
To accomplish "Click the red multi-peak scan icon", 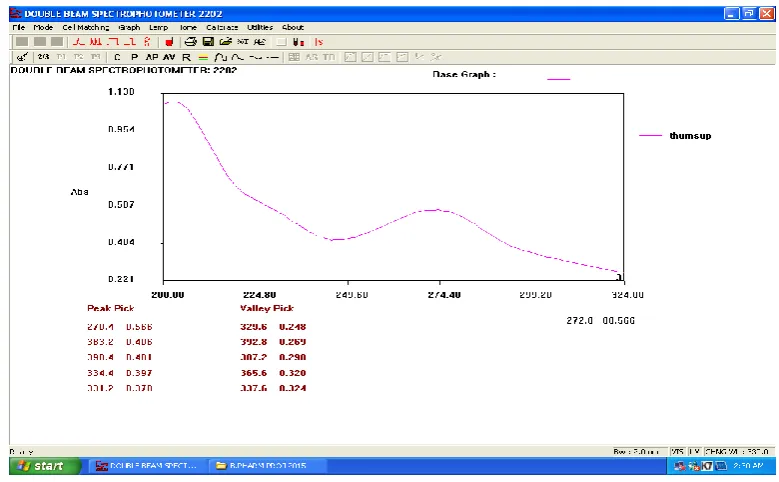I will (x=95, y=42).
